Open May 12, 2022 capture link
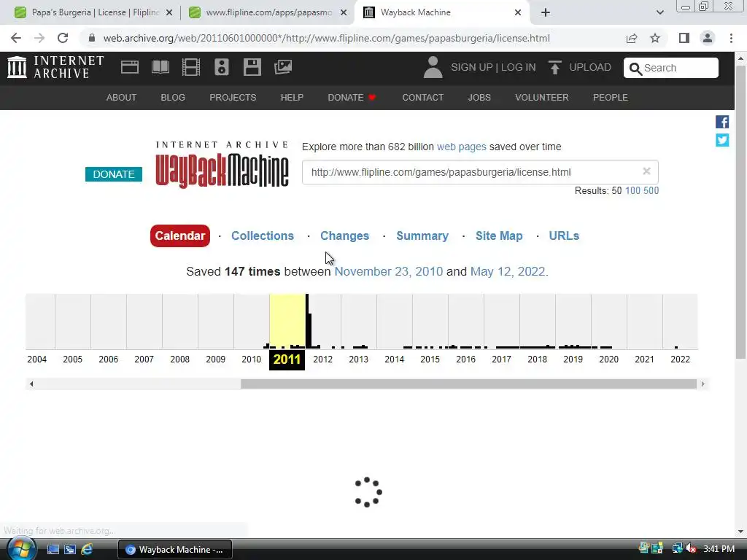This screenshot has width=747, height=560. coord(508,271)
